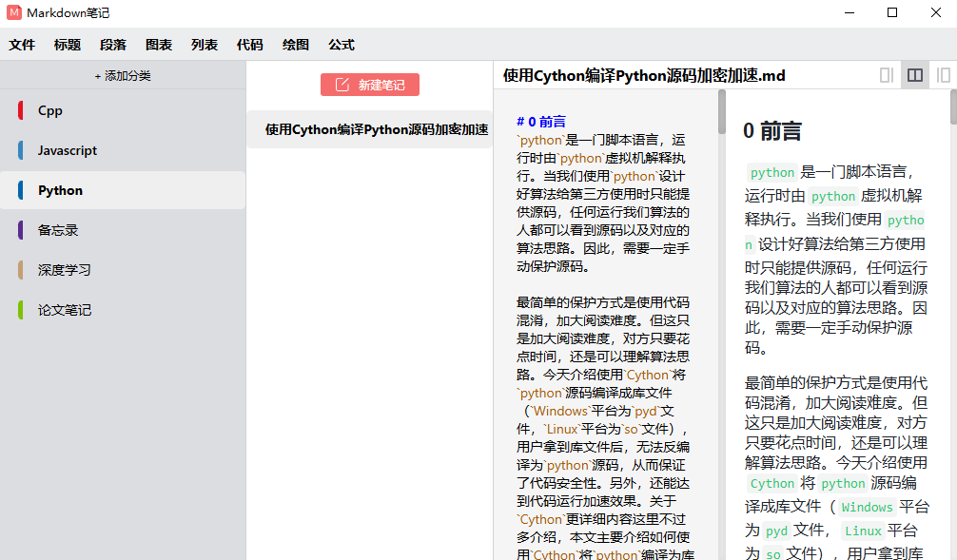Click the Markdown笔记 app icon in title bar

pyautogui.click(x=14, y=12)
